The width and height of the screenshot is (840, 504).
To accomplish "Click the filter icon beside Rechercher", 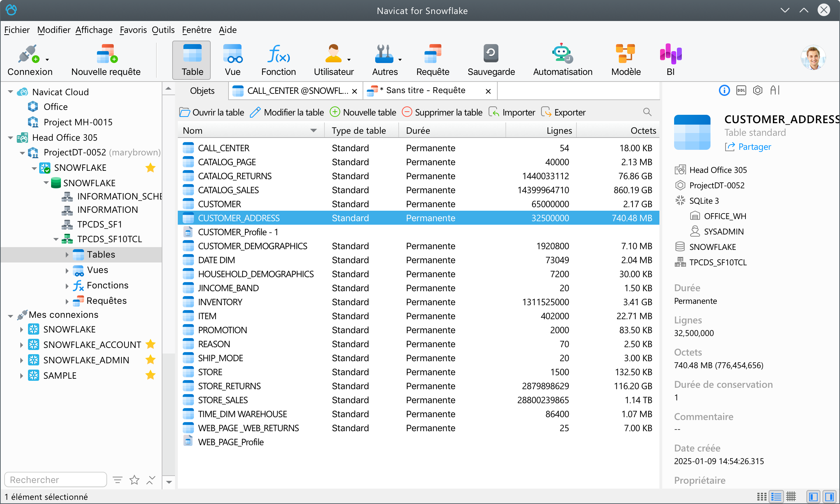I will [x=118, y=480].
